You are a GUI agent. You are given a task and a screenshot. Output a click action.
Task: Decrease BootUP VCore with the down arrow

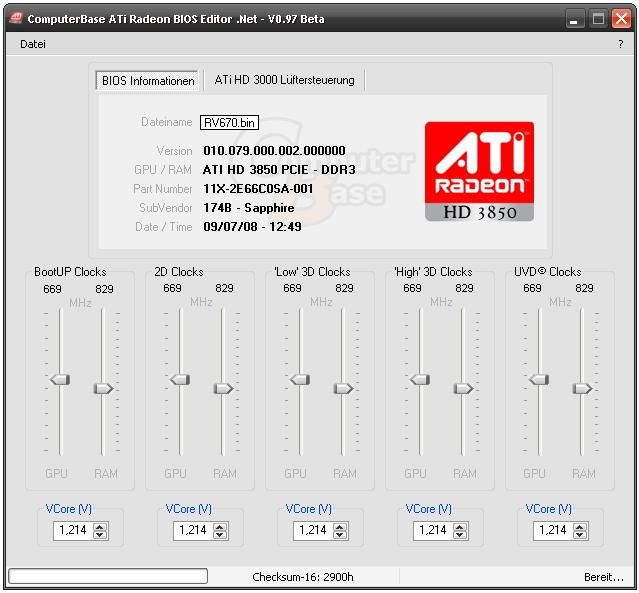tap(100, 535)
